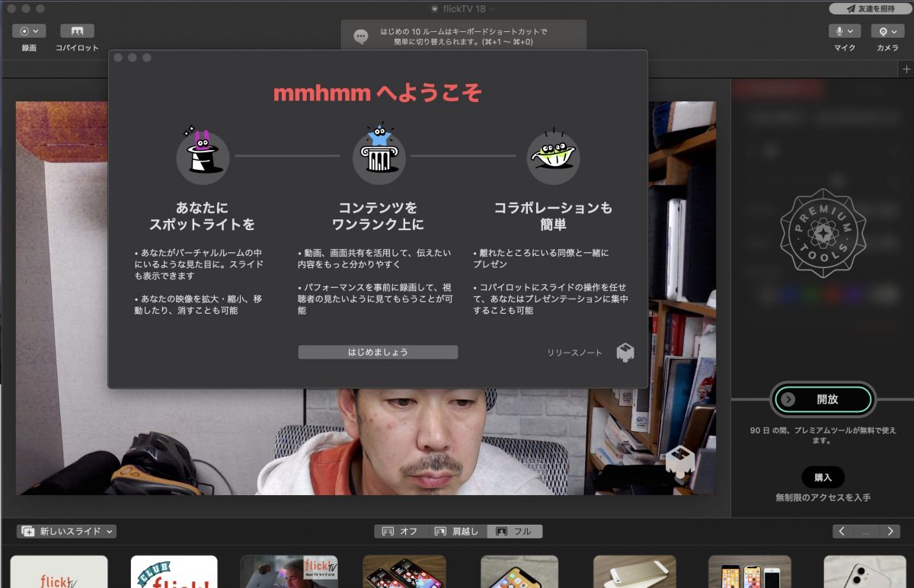Open the flickTV 18 title dropdown

pos(462,8)
